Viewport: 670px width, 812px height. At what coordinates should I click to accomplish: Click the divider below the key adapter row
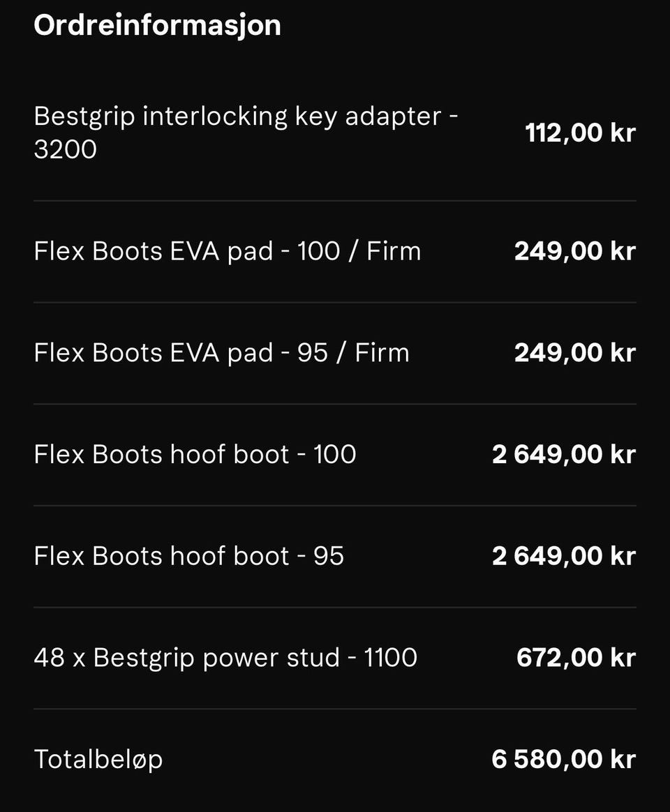[335, 201]
